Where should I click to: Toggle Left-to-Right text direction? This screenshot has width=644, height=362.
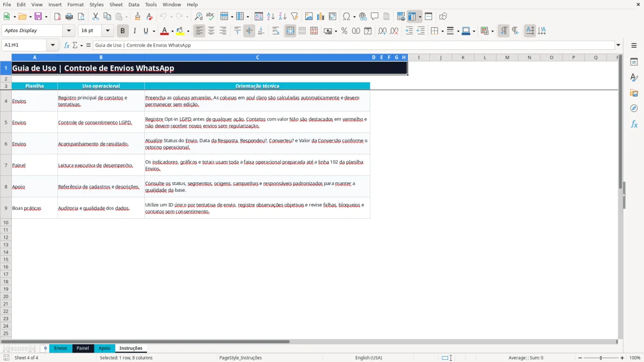[503, 31]
